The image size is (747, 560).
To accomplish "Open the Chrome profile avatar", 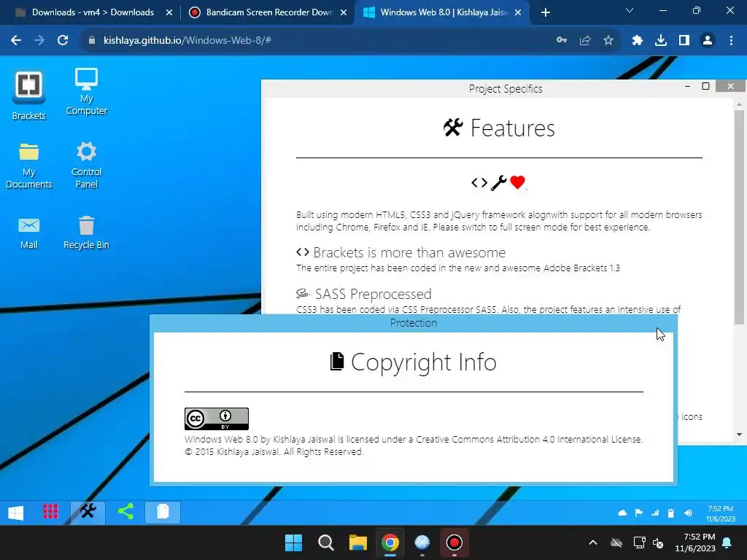I will [708, 41].
